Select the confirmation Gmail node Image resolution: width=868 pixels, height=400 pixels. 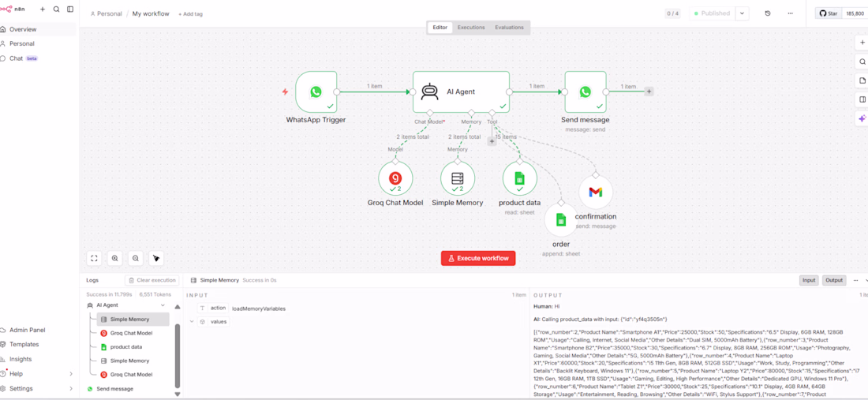[x=595, y=193]
